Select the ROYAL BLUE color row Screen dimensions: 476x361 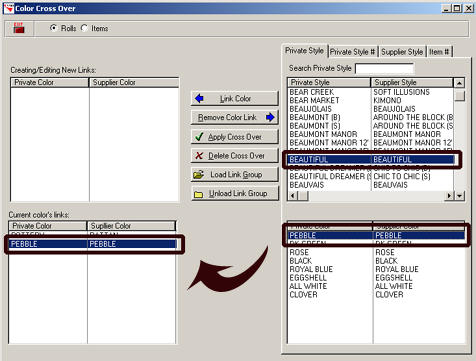click(376, 269)
